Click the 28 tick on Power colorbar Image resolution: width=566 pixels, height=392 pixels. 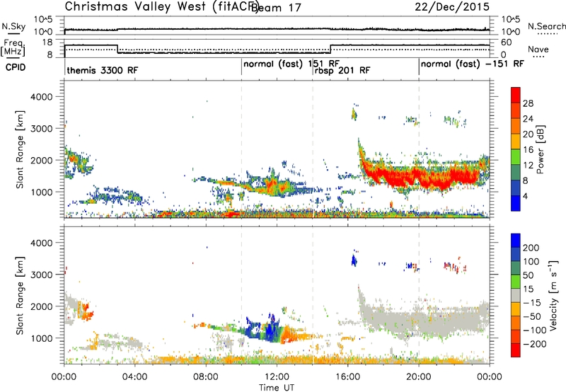(x=528, y=103)
